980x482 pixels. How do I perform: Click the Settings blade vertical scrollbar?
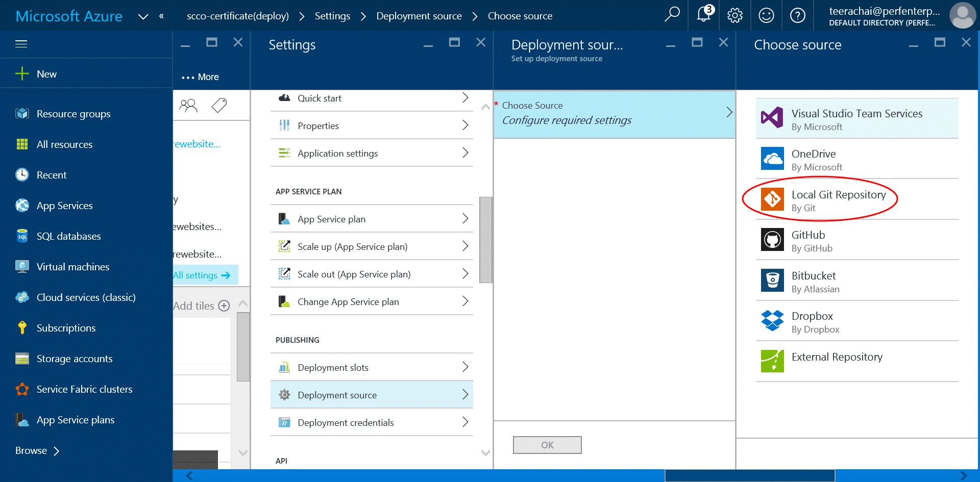pos(485,240)
